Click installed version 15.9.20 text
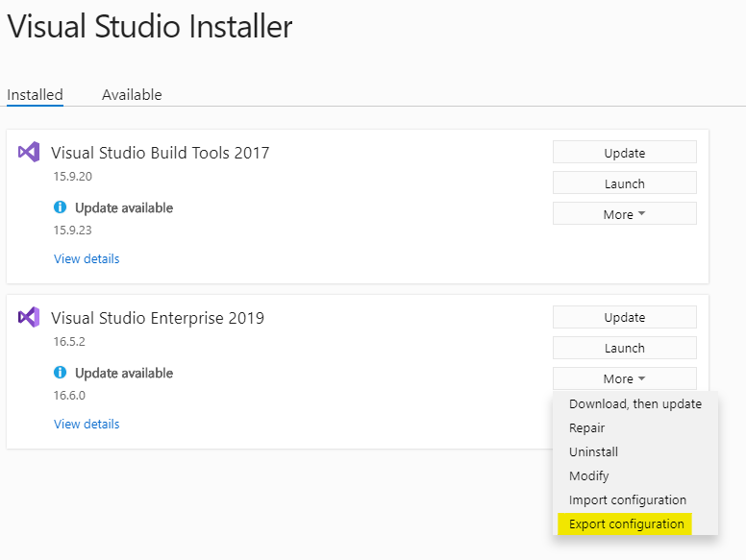The height and width of the screenshot is (560, 746). [73, 177]
